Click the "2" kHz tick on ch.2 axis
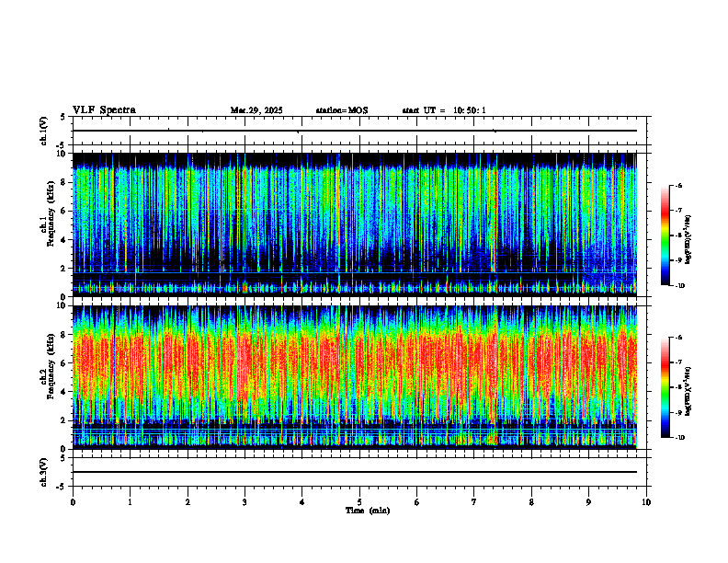 (x=64, y=420)
